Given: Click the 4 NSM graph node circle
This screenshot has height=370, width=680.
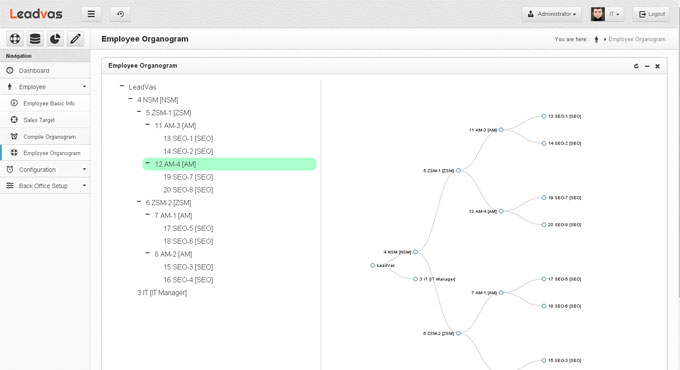Looking at the screenshot, I should coord(415,252).
